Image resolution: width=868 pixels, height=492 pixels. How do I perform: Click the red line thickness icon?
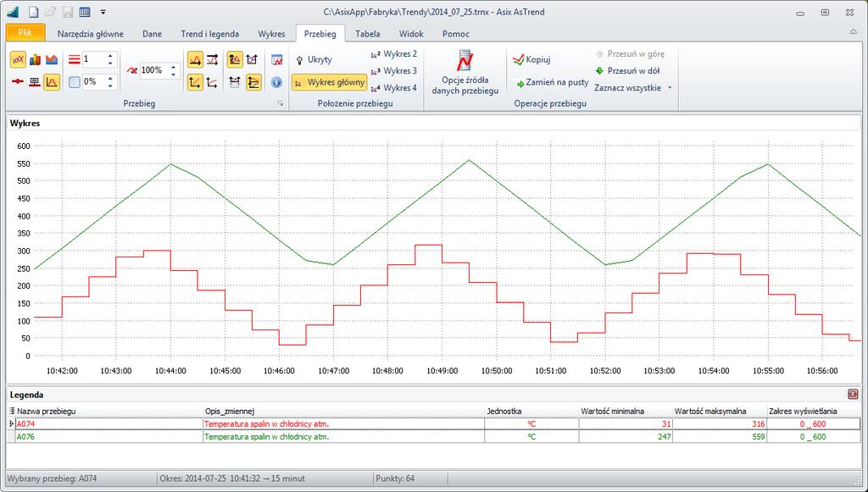point(75,59)
